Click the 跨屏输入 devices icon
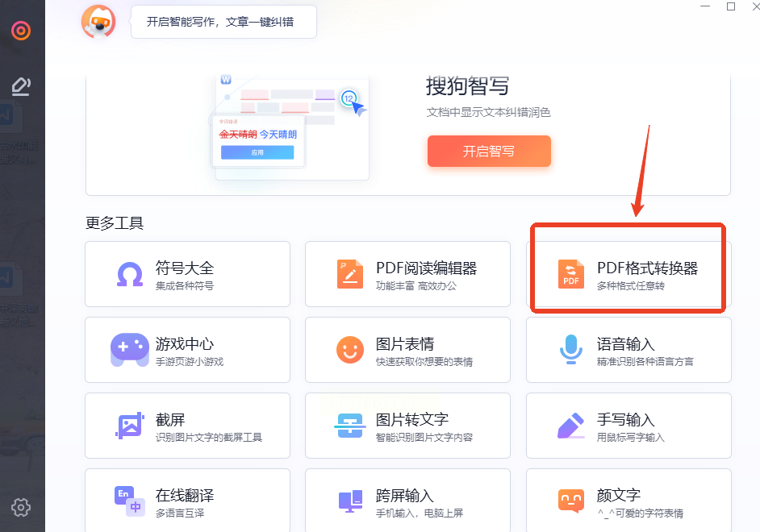This screenshot has height=532, width=760. click(x=350, y=501)
